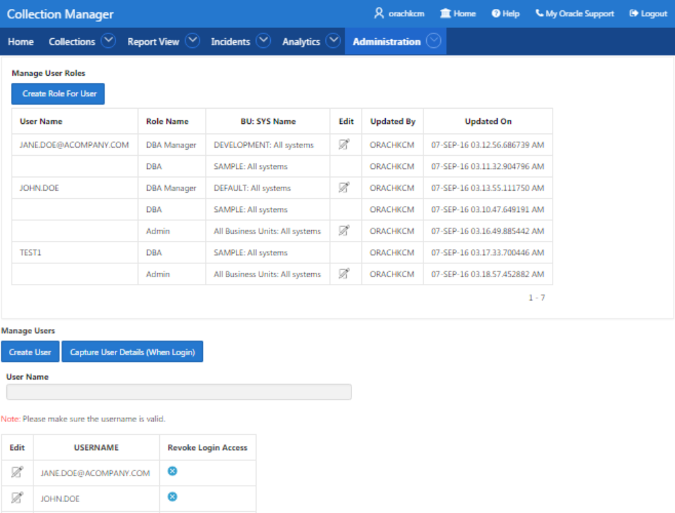This screenshot has width=675, height=513.
Task: Revoke login access for JANE.DOE@ACOMPANY.COM
Action: point(172,471)
